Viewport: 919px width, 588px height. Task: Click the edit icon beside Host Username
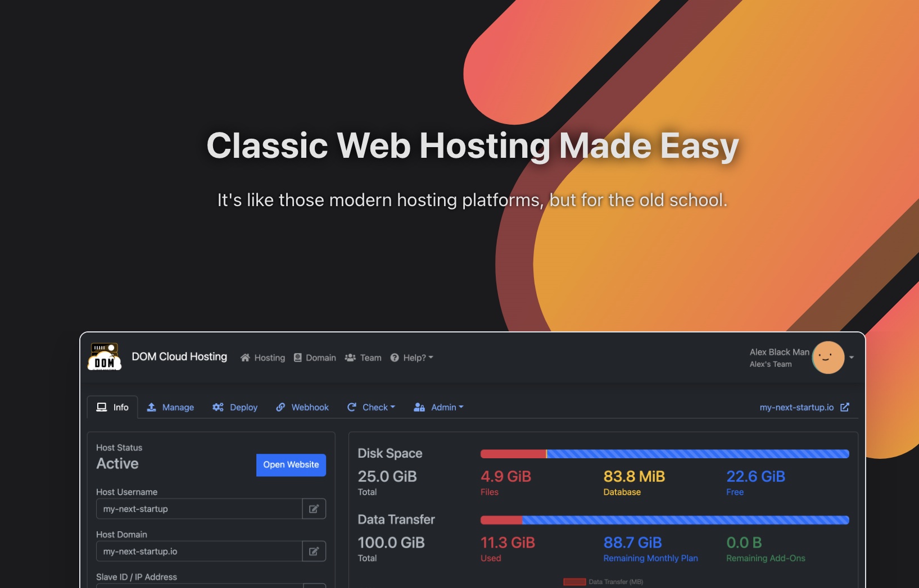[314, 509]
